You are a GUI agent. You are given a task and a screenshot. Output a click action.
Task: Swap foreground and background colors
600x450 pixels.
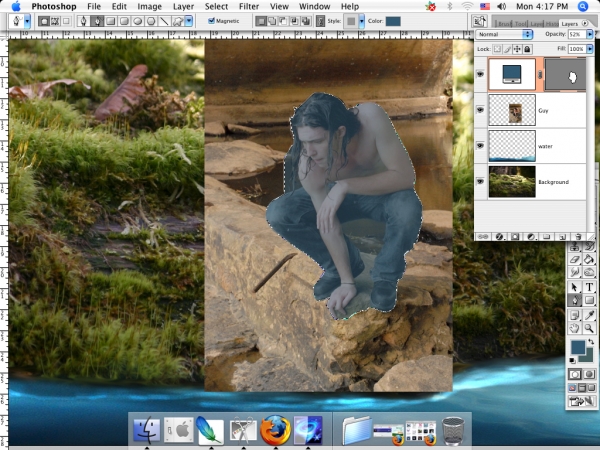[x=591, y=342]
